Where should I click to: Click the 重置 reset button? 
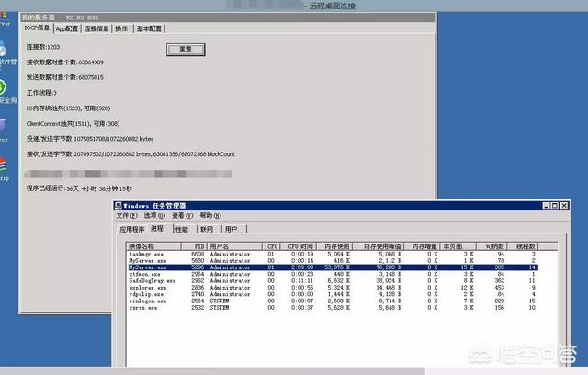(185, 49)
